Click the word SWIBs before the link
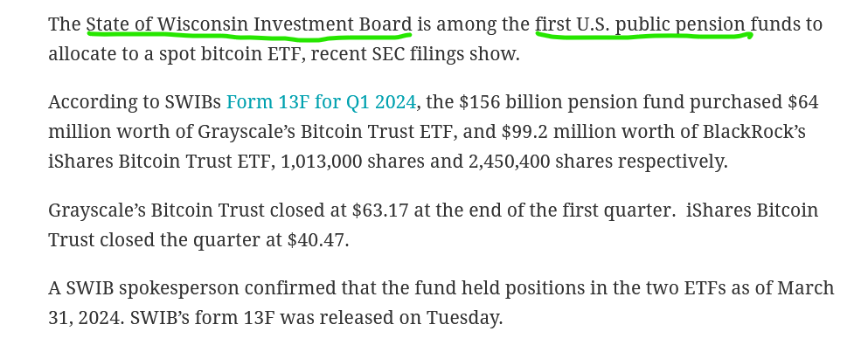 (x=193, y=102)
